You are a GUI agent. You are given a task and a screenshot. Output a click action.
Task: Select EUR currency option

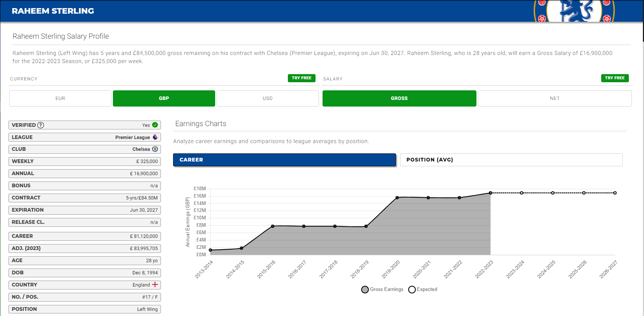coord(60,98)
